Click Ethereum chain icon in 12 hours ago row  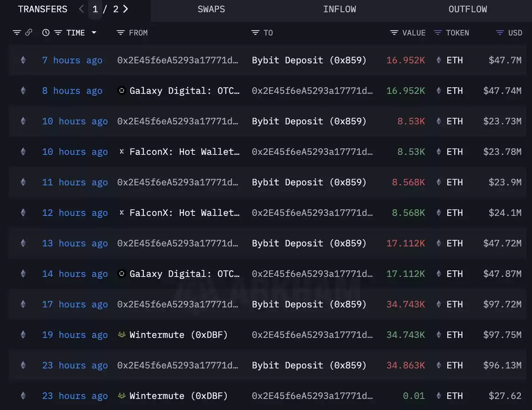pos(23,212)
